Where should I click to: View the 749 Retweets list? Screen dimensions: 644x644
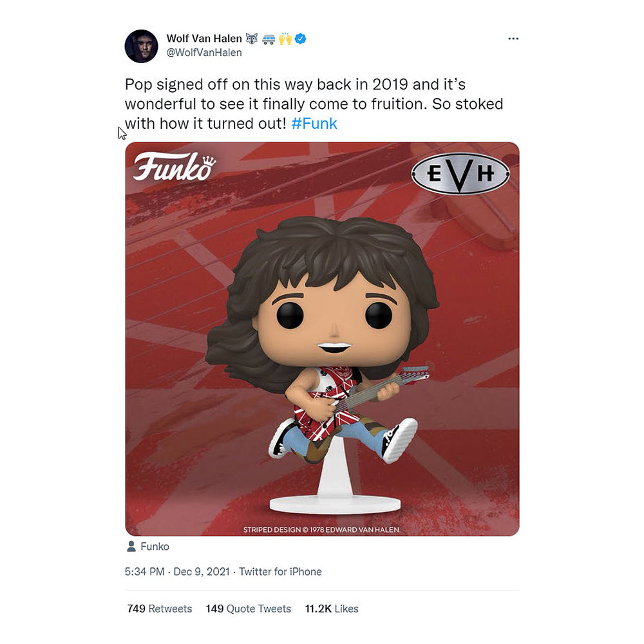coord(159,609)
